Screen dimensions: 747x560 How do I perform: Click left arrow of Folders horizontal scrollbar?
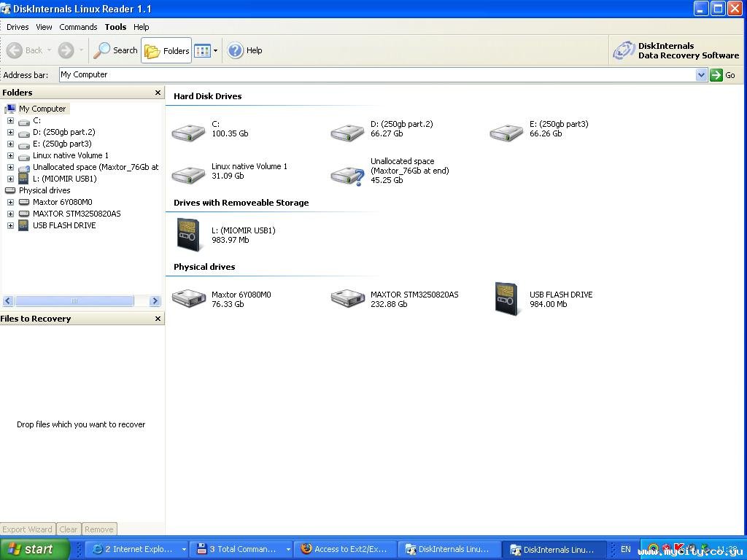[x=7, y=301]
